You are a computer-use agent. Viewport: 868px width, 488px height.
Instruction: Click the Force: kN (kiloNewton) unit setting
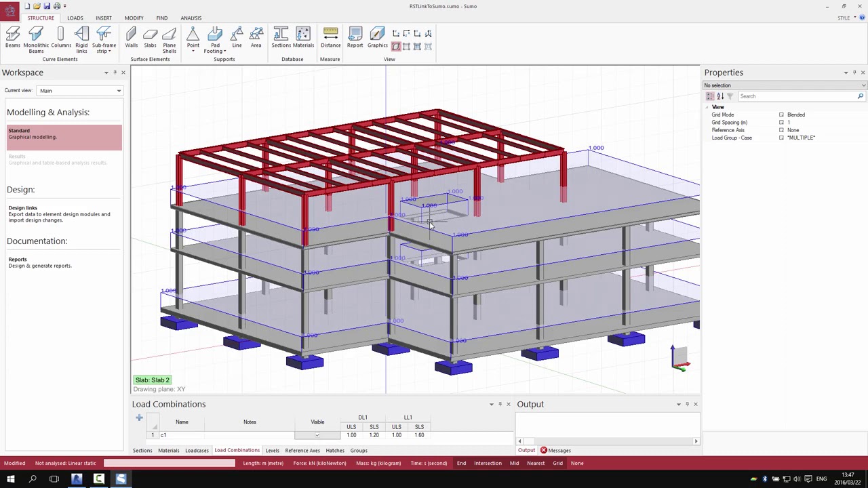319,463
